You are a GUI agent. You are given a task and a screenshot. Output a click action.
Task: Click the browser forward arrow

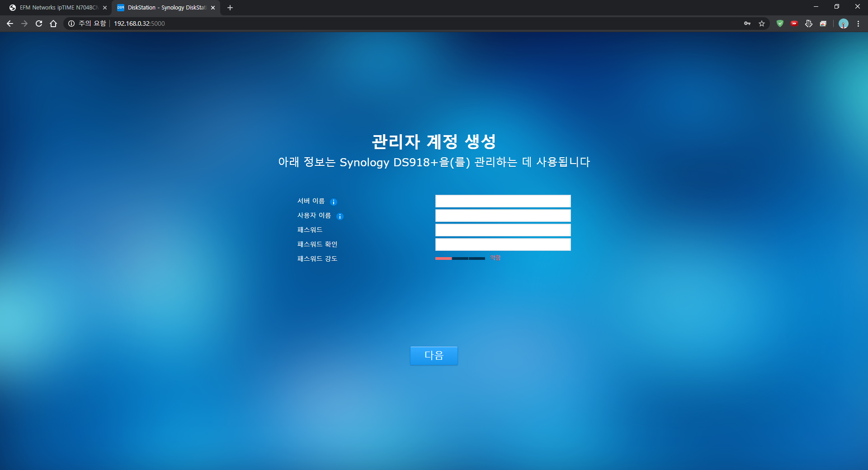coord(24,23)
